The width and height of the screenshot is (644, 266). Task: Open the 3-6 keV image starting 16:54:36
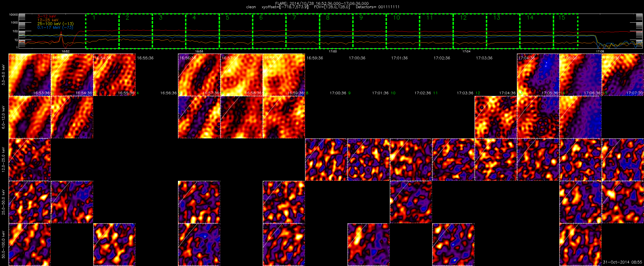pos(114,75)
